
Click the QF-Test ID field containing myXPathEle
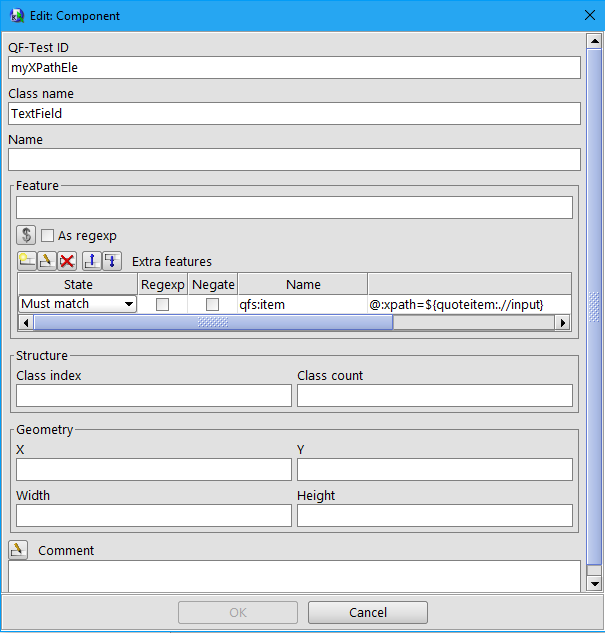click(294, 67)
